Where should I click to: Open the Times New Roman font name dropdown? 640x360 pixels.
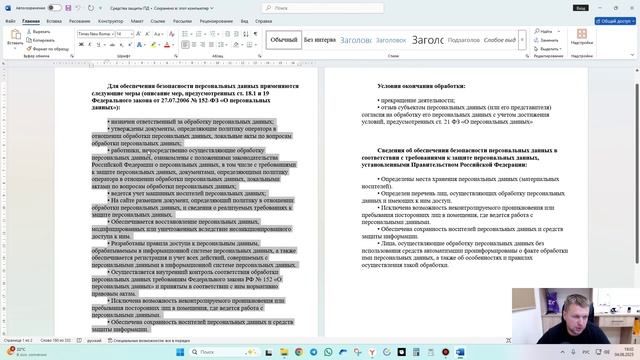(x=112, y=34)
